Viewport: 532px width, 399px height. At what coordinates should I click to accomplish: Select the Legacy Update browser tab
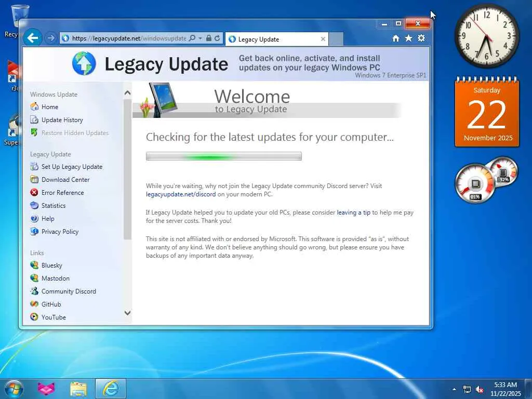[x=276, y=39]
